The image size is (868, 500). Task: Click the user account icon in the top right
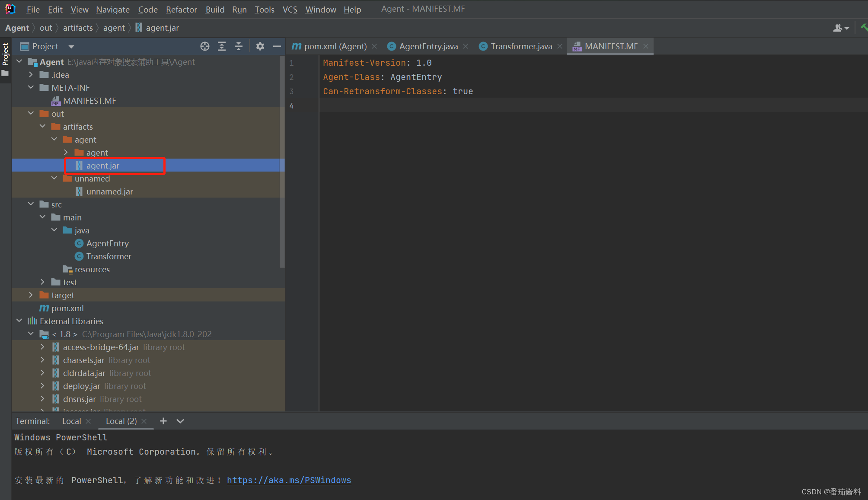point(841,28)
